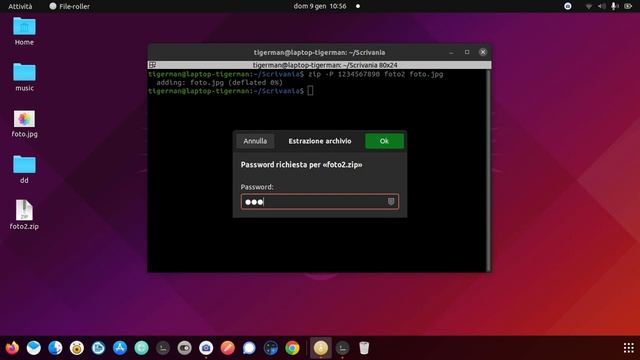The width and height of the screenshot is (640, 360).
Task: Maximize the terminal window
Action: click(467, 52)
